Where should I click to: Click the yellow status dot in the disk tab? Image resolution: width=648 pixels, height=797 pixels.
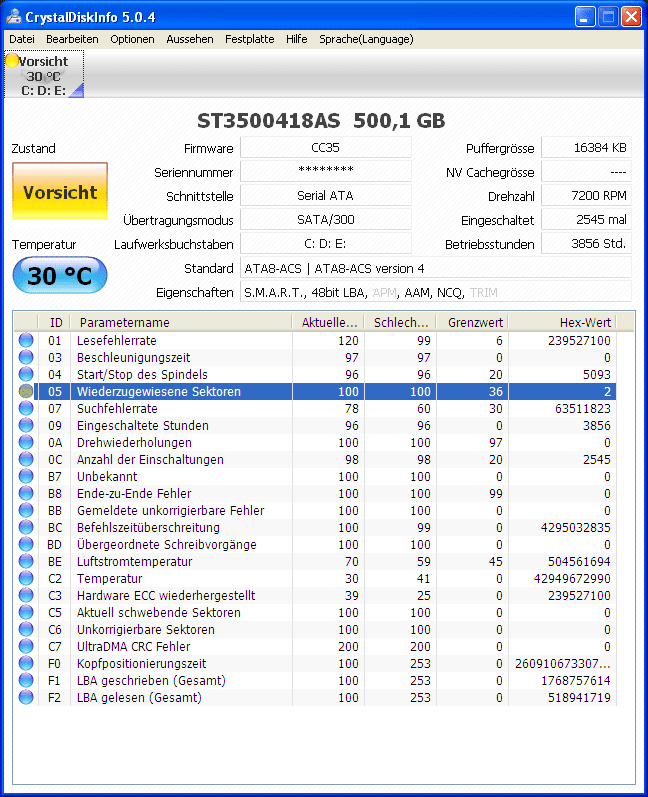(x=12, y=61)
